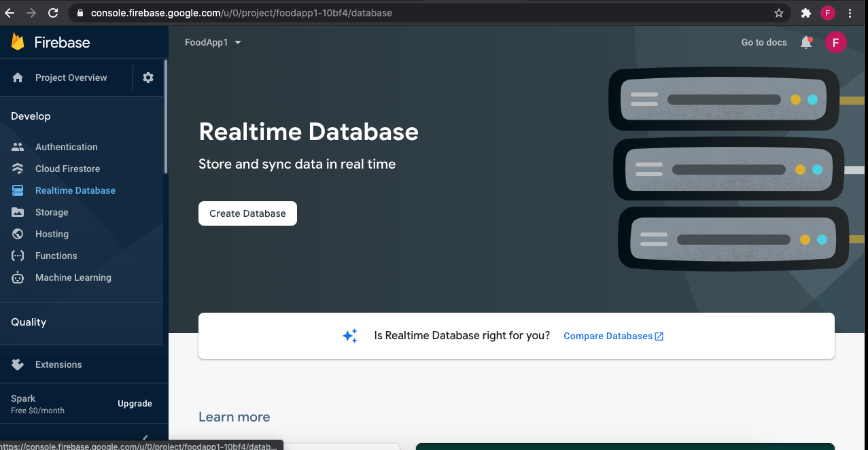Click the sidebar scrollbar thumb
The height and width of the screenshot is (450, 868).
[x=165, y=116]
